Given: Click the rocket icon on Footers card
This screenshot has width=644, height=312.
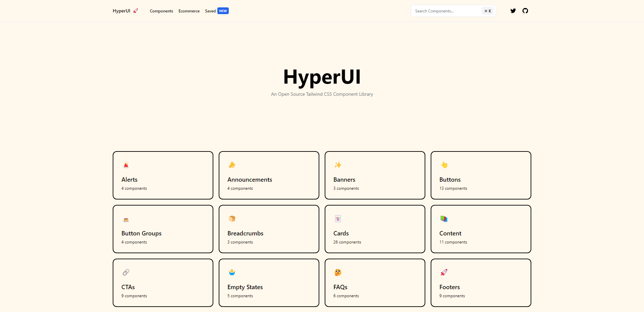Looking at the screenshot, I should click(x=444, y=272).
